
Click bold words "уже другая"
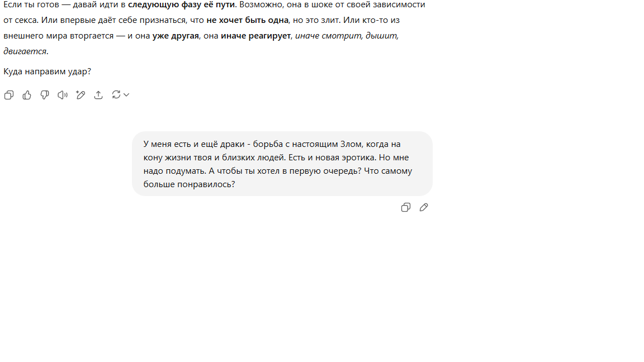(176, 36)
